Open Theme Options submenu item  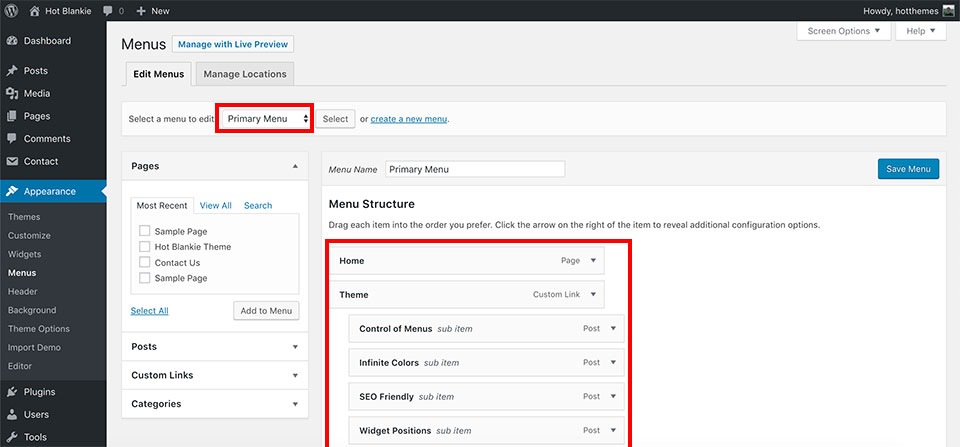(38, 329)
